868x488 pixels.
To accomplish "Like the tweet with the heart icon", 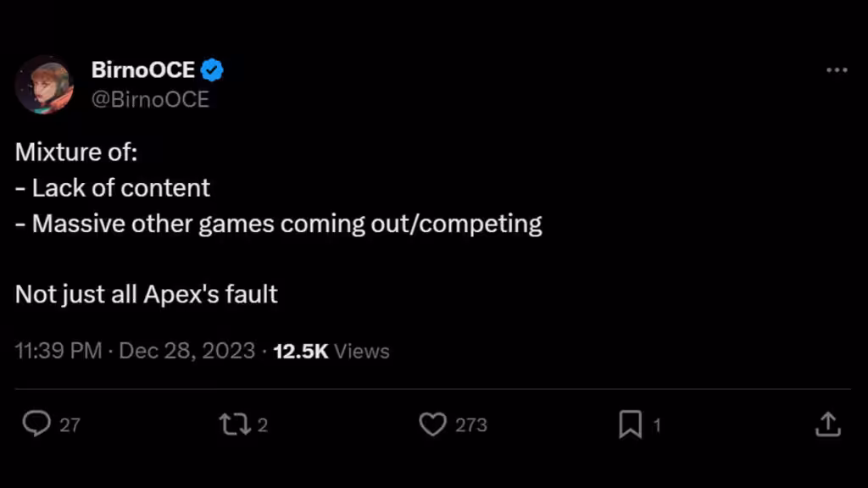I will 432,424.
